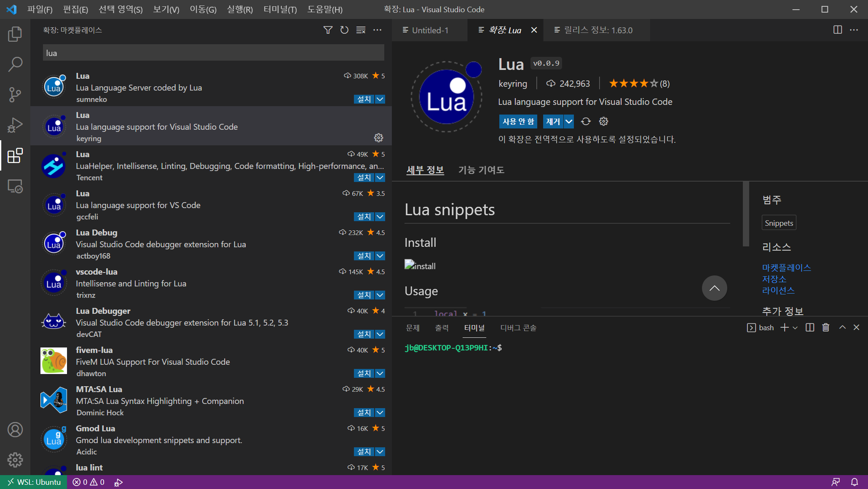Open editor more actions menu

(x=854, y=30)
